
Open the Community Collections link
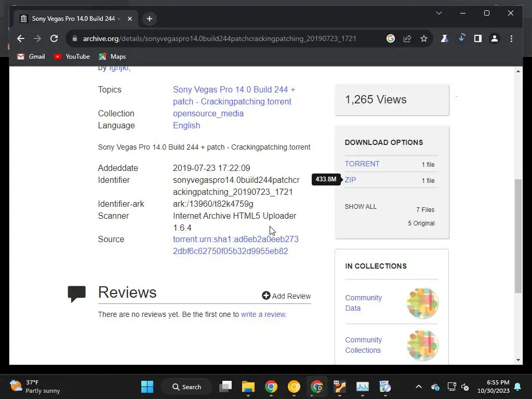pyautogui.click(x=363, y=345)
